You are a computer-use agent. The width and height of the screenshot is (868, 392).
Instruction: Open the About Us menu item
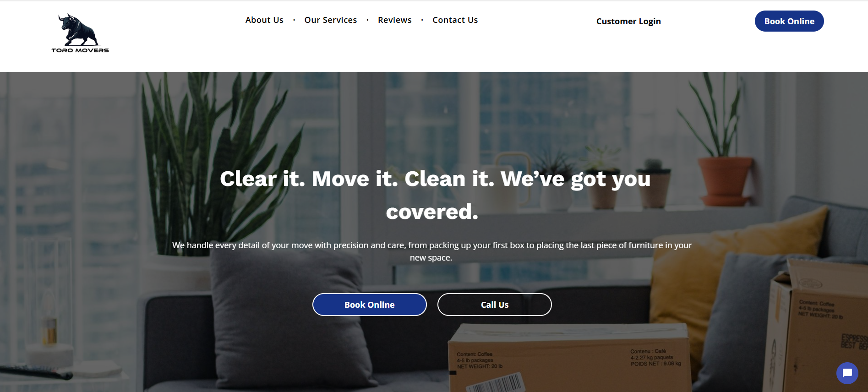[x=264, y=20]
